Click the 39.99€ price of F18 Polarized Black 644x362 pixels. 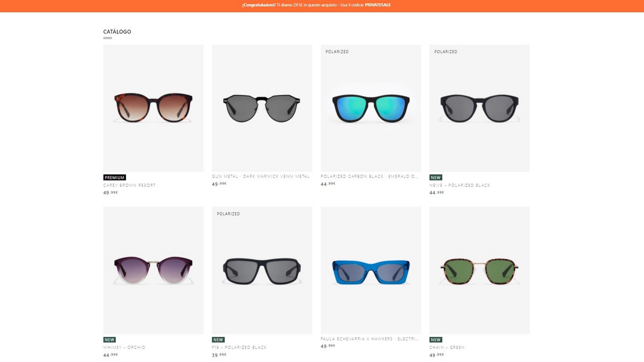[x=219, y=355]
